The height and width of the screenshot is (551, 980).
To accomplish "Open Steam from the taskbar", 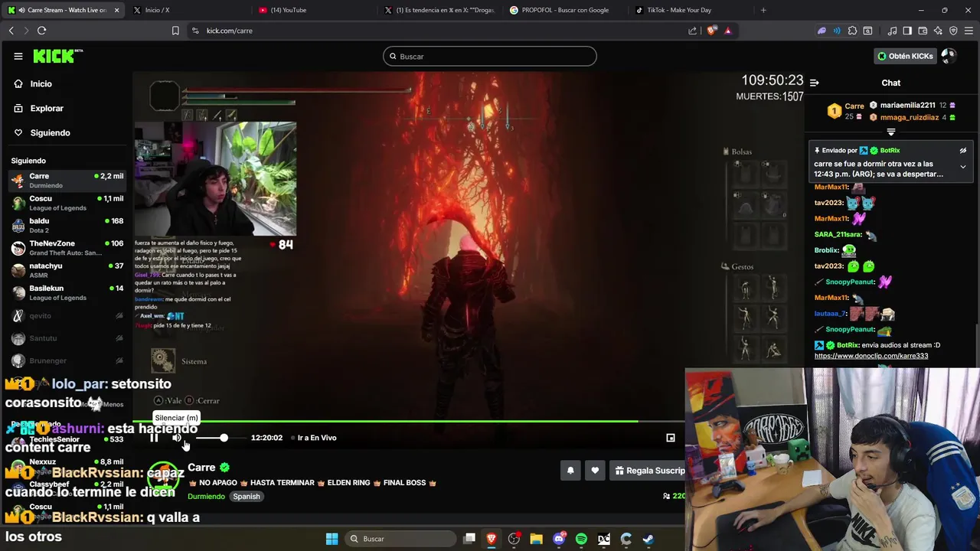I will pos(648,539).
